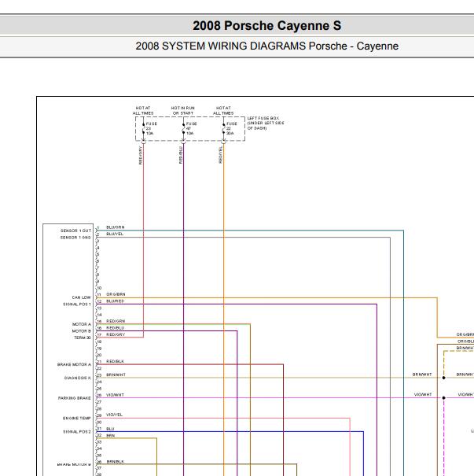Image resolution: width=474 pixels, height=476 pixels.
Task: Click the "TERM 30" pin label
Action: point(83,338)
